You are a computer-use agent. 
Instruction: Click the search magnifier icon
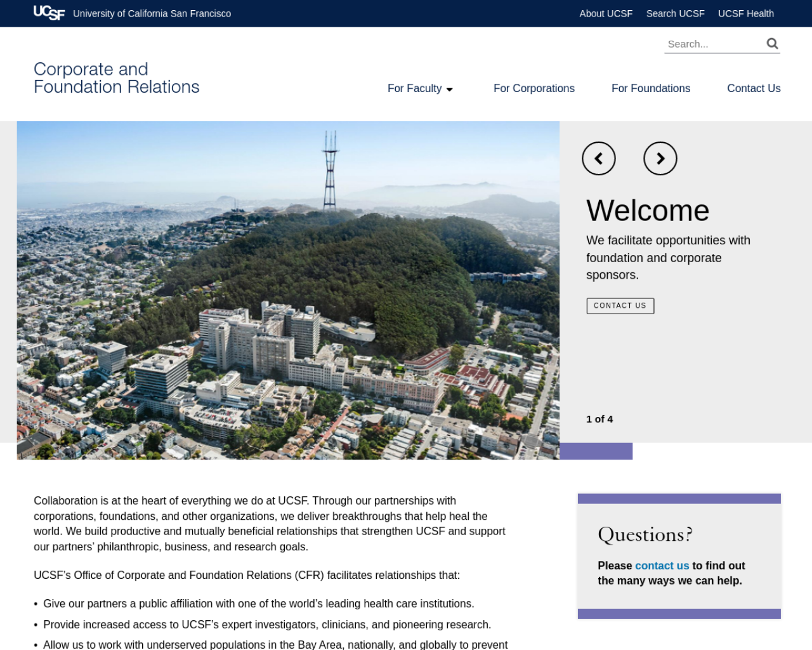(x=772, y=43)
